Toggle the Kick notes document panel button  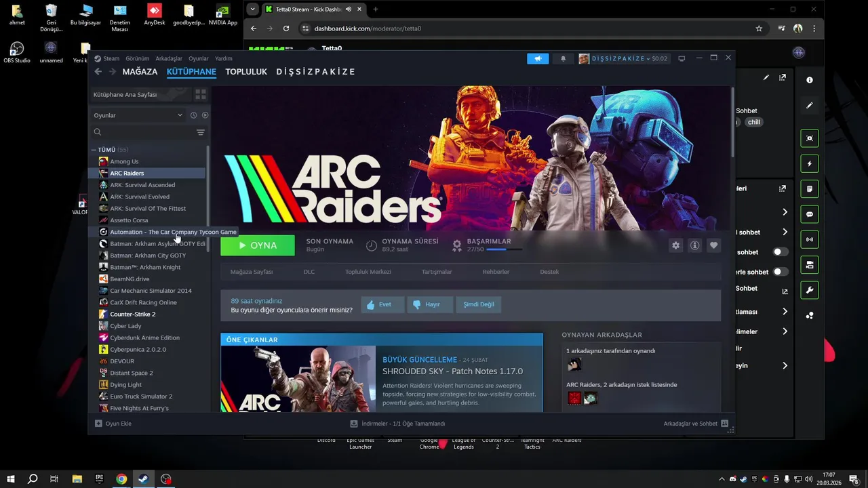pyautogui.click(x=810, y=189)
